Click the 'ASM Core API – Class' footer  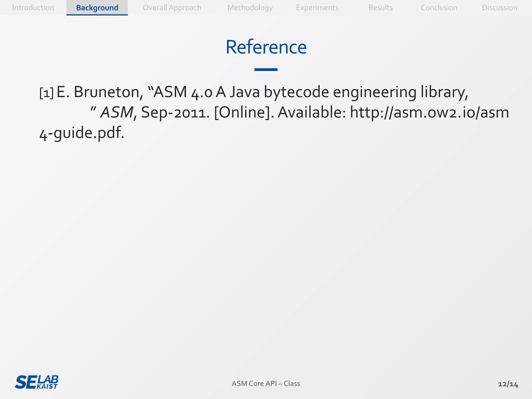pos(266,383)
